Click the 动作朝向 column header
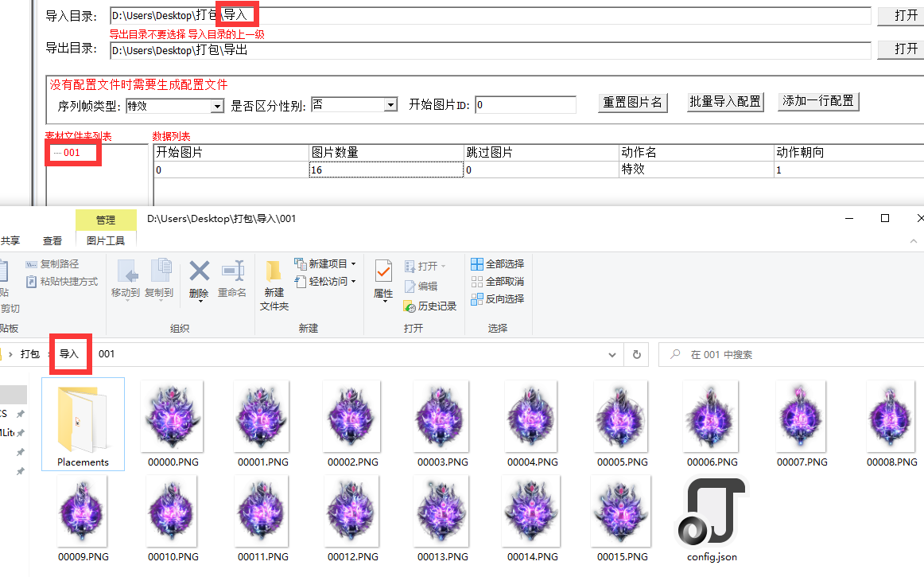924x577 pixels. [849, 153]
